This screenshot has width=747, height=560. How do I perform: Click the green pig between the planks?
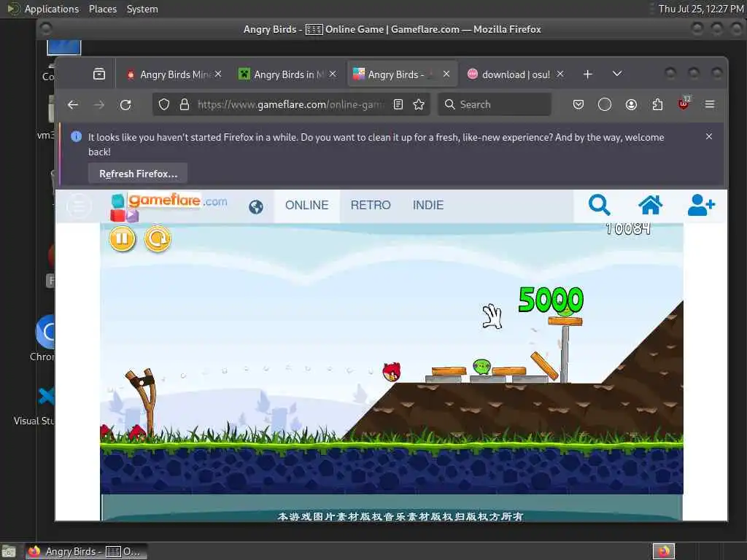(481, 367)
